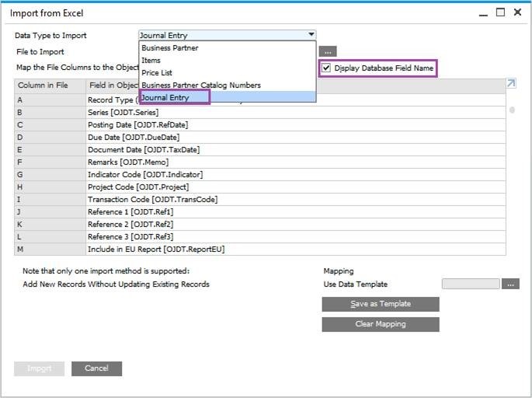Choose Business Partner from the dropdown list
Screen dimensions: 532x398
coord(228,48)
